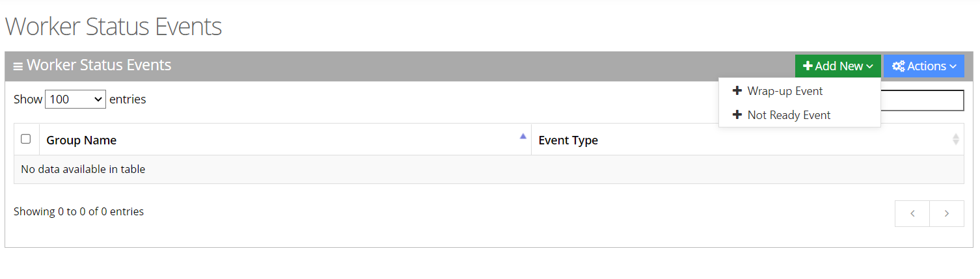Click the gears icon on Actions
Screen dimensions: 980x279
[x=899, y=66]
